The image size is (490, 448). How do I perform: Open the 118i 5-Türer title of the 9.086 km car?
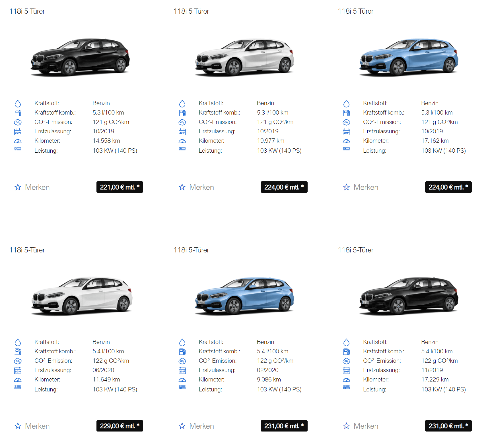click(191, 250)
